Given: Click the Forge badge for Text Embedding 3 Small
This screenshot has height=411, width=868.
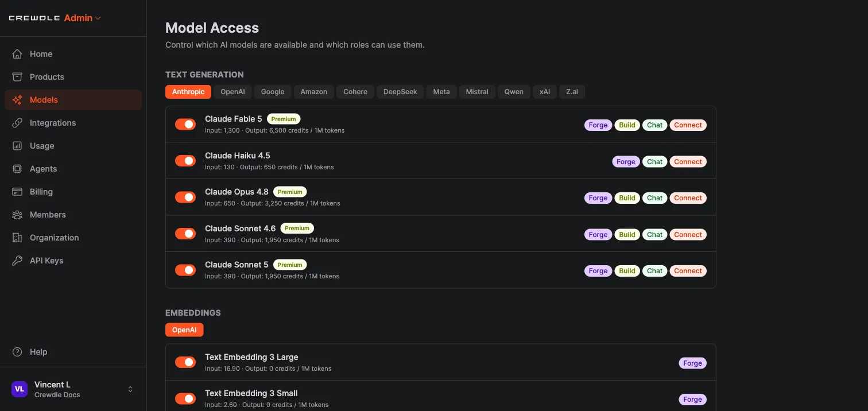Looking at the screenshot, I should [693, 400].
